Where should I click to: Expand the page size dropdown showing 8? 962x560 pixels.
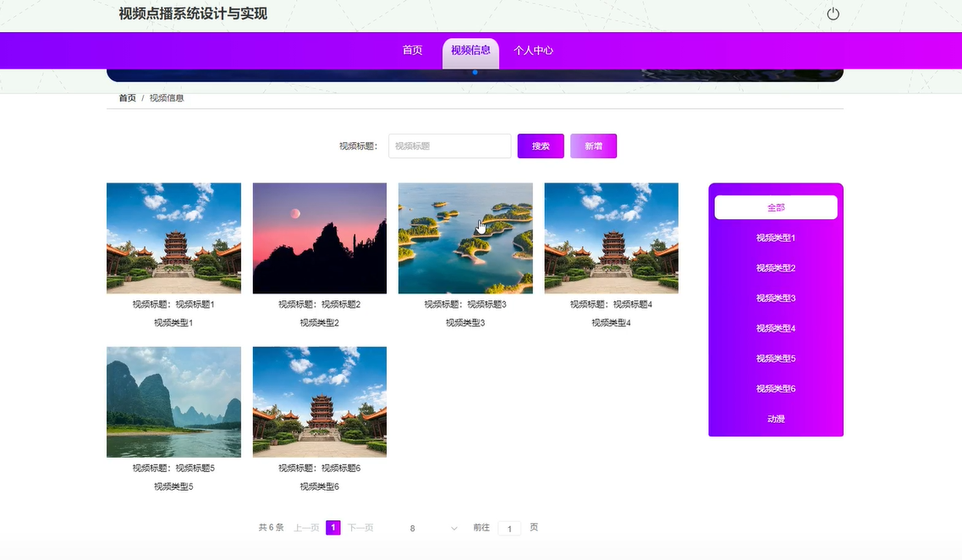coord(432,528)
